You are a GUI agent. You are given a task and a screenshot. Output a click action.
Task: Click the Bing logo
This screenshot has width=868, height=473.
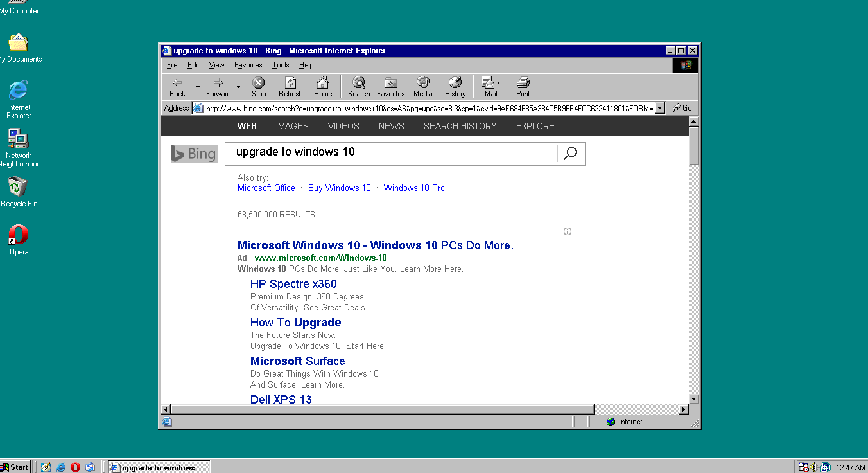[x=195, y=154]
